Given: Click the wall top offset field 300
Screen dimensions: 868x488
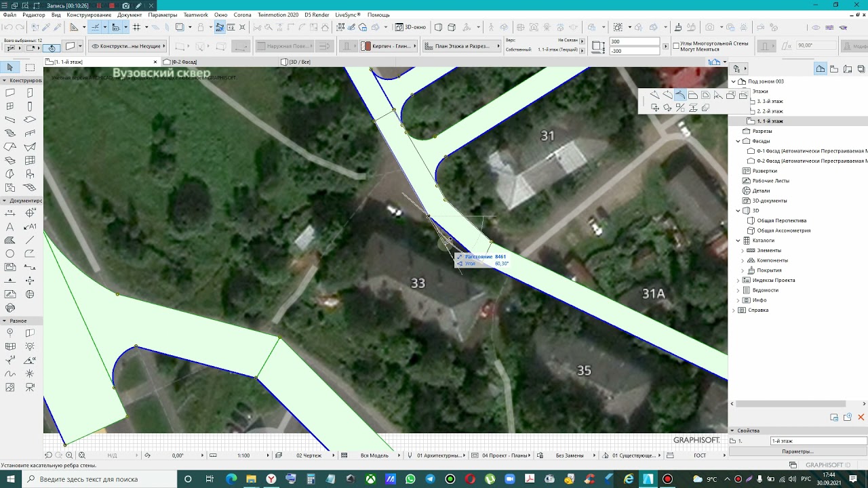Looking at the screenshot, I should coord(634,42).
